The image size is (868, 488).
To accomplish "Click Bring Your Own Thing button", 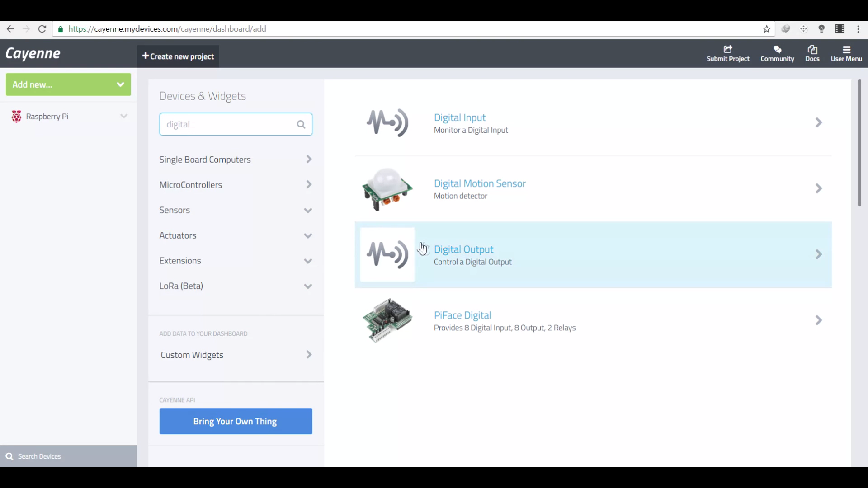I will [x=236, y=421].
